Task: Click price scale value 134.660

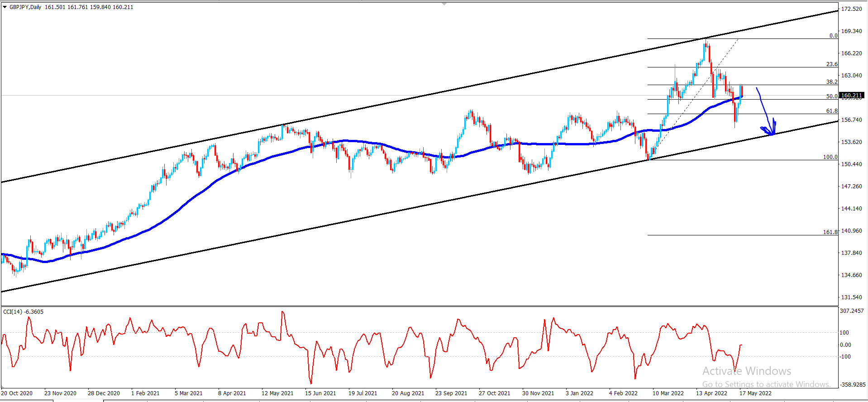Action: point(851,275)
